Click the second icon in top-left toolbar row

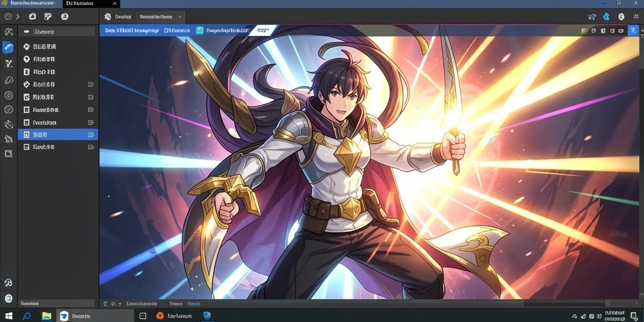tap(33, 16)
